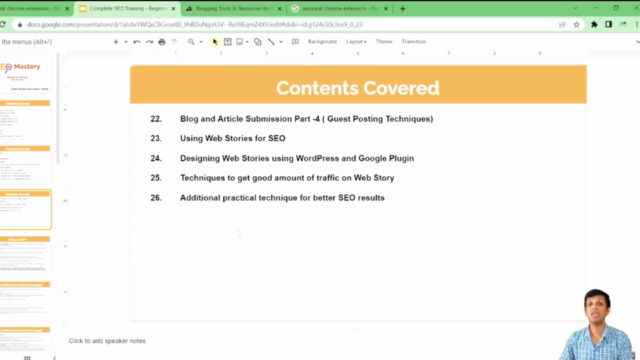
Task: Insert an image from toolbar
Action: coord(240,42)
